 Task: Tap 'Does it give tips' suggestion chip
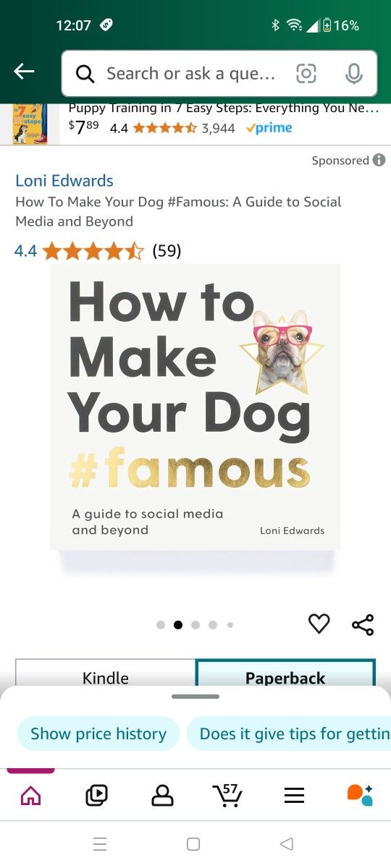pyautogui.click(x=289, y=733)
